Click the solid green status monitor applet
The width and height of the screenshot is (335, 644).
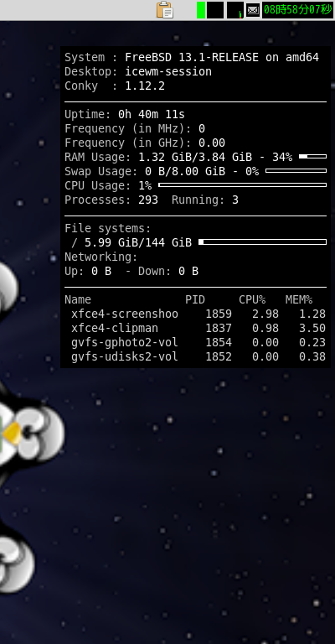pyautogui.click(x=201, y=10)
